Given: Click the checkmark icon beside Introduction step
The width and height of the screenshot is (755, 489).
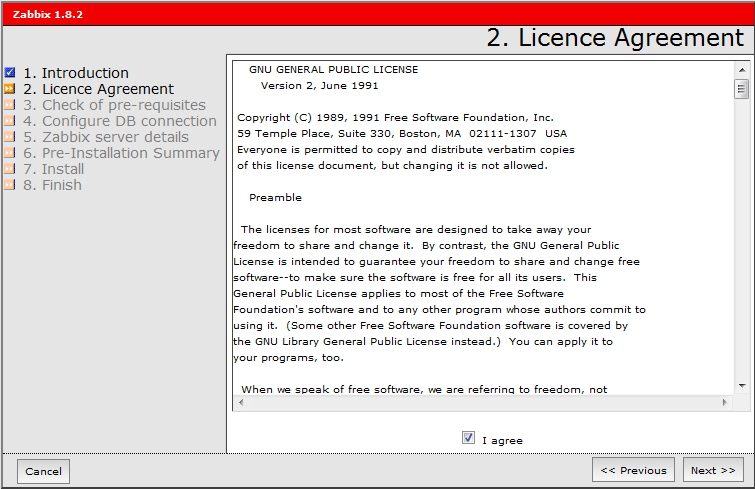Looking at the screenshot, I should (x=10, y=73).
